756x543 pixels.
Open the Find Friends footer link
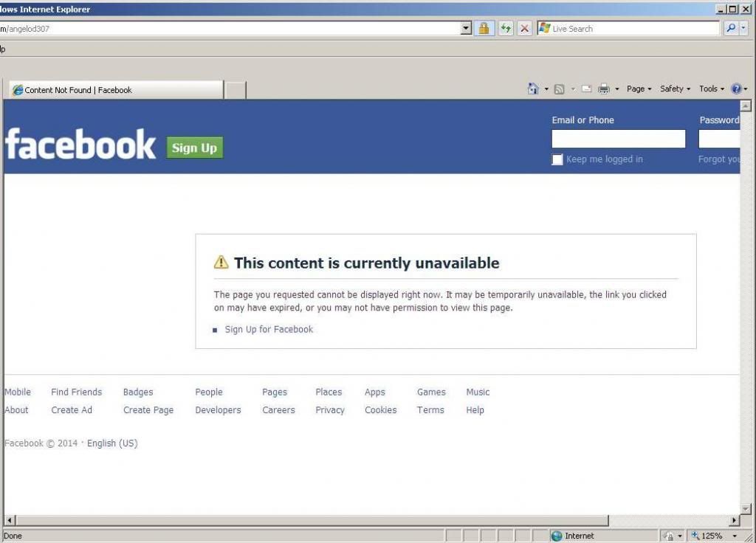point(76,392)
